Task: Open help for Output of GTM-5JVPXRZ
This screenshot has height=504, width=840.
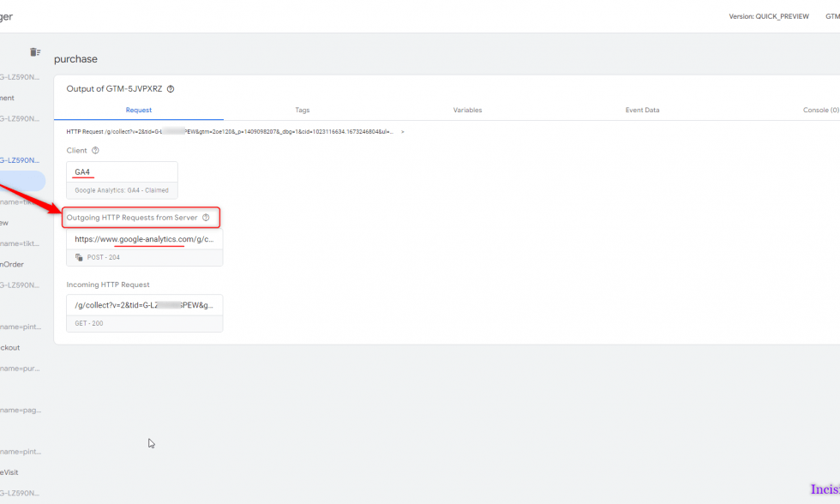Action: (x=171, y=88)
